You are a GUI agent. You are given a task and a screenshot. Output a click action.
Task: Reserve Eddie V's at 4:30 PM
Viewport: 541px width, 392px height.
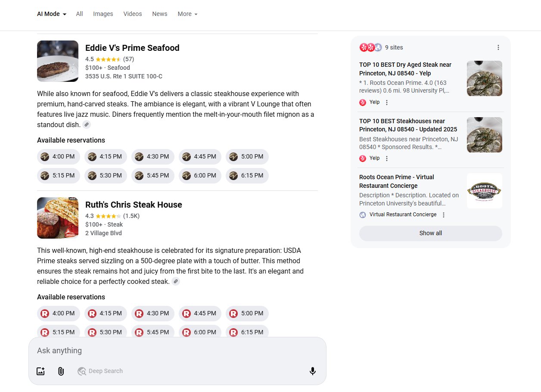pos(153,157)
